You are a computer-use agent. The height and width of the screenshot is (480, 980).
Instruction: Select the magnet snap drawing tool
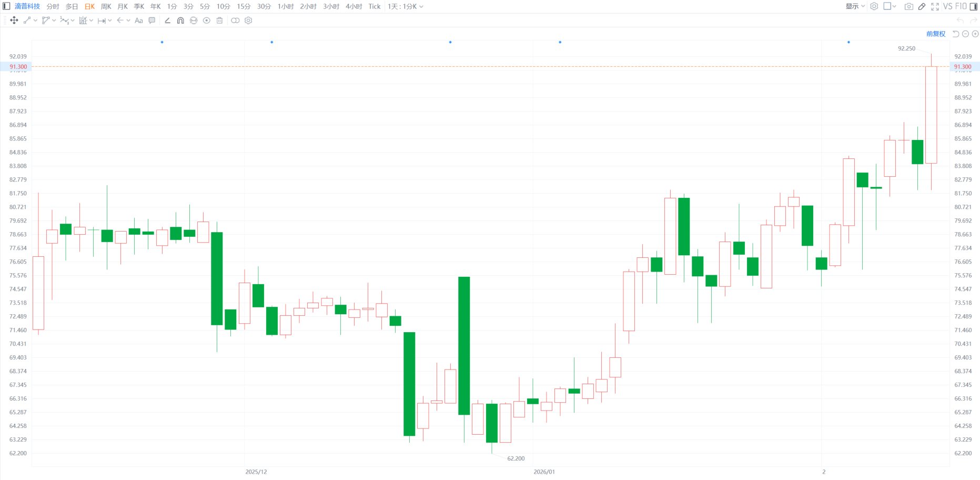[x=180, y=21]
